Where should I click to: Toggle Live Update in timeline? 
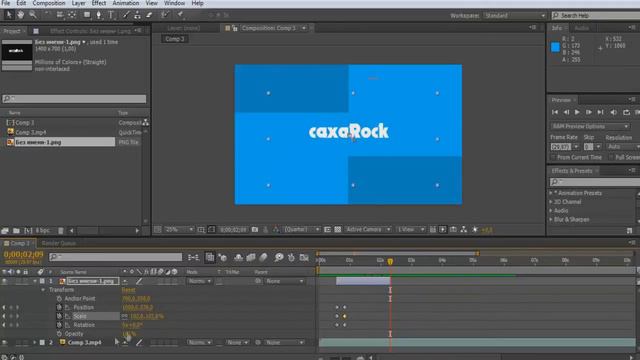coord(210,257)
